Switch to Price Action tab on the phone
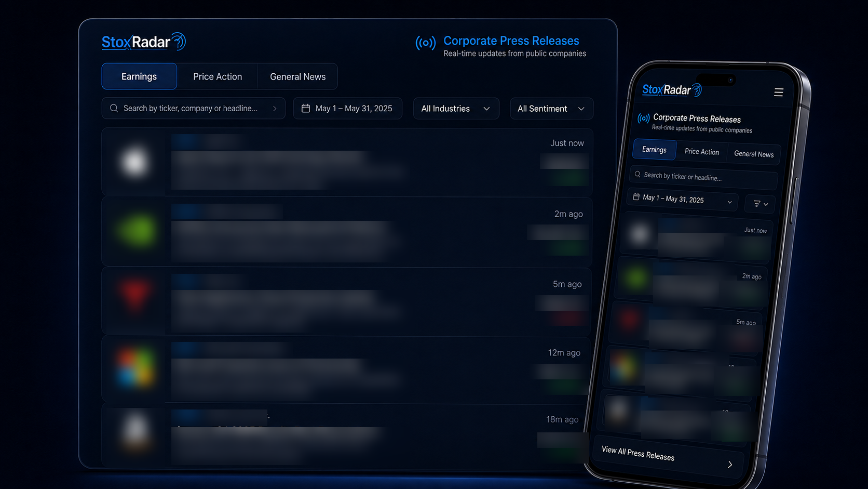This screenshot has width=868, height=489. pyautogui.click(x=702, y=151)
